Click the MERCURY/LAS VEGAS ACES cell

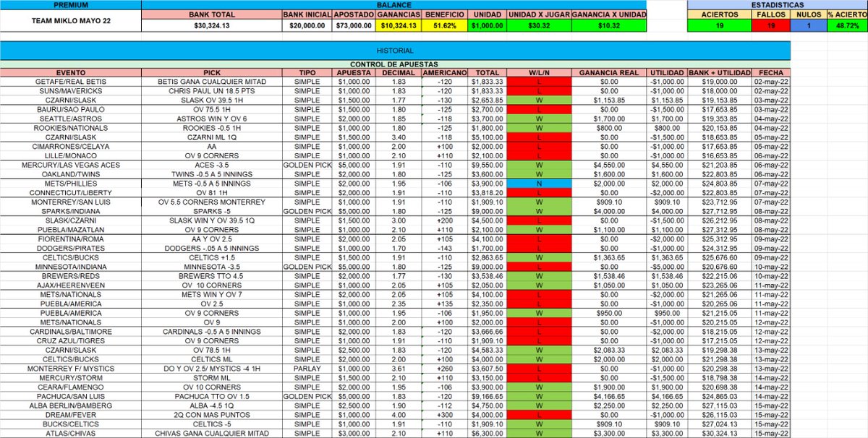[x=70, y=166]
